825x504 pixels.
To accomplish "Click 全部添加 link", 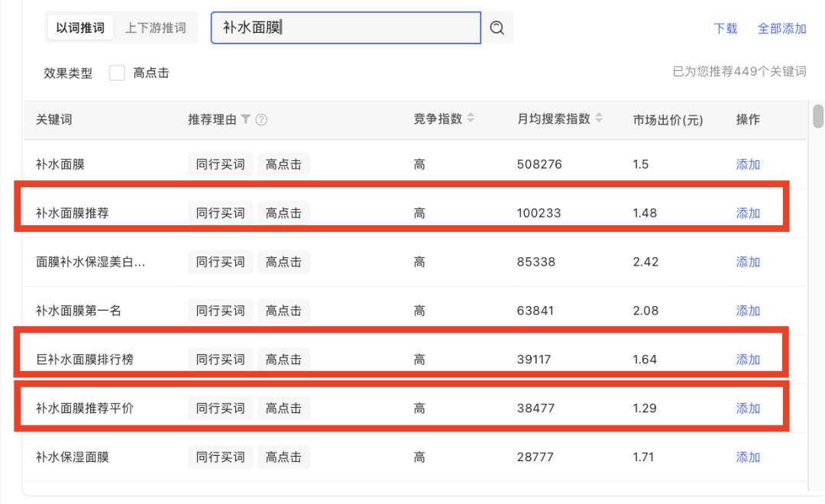I will click(x=781, y=28).
